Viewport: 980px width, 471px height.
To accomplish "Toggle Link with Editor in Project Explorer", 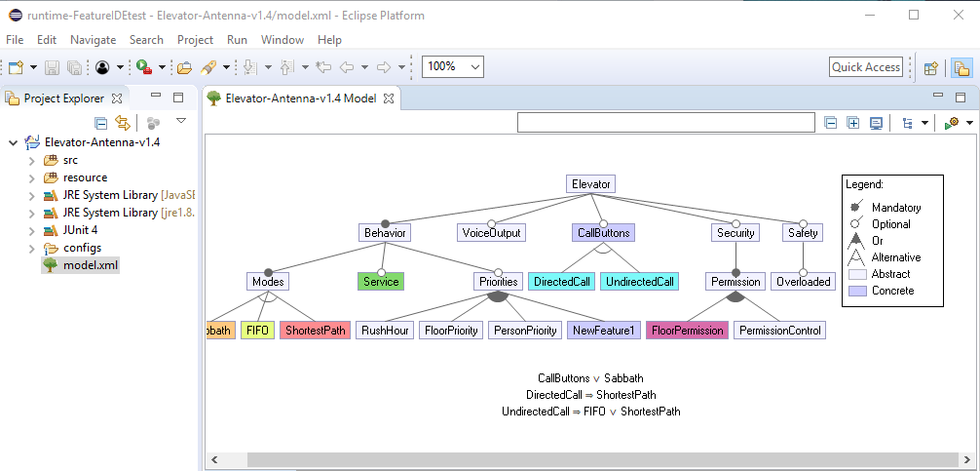I will click(x=123, y=123).
